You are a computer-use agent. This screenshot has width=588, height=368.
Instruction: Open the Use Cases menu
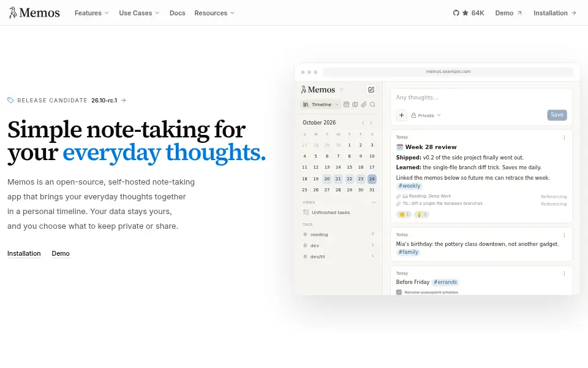139,13
